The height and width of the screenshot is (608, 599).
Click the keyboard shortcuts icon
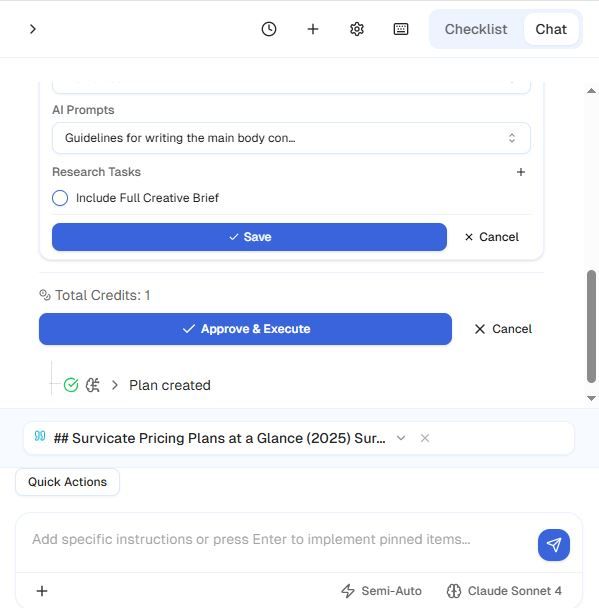tap(400, 29)
